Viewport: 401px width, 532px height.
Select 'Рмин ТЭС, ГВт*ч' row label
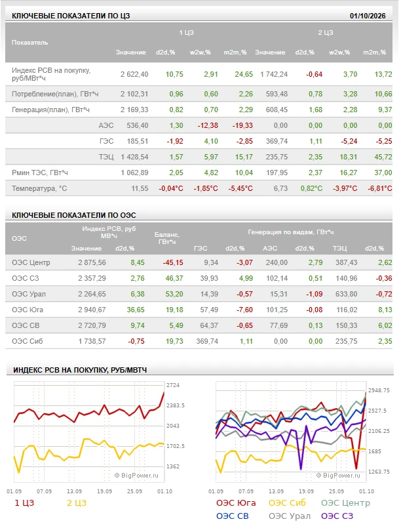[x=40, y=173]
